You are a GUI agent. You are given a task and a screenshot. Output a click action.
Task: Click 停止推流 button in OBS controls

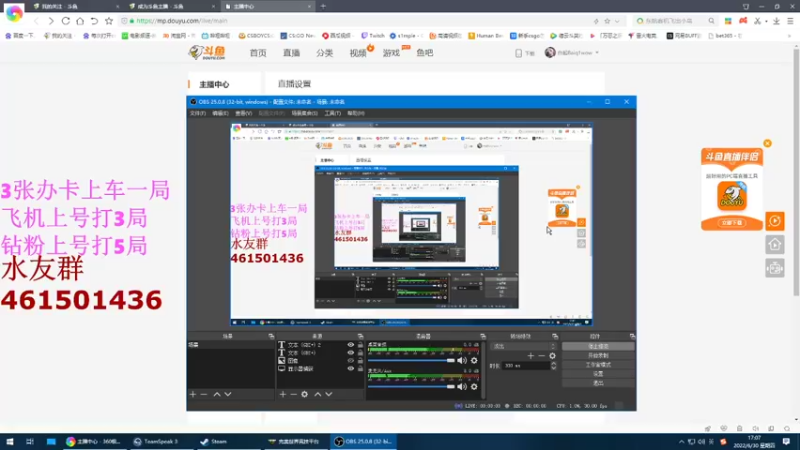[598, 346]
